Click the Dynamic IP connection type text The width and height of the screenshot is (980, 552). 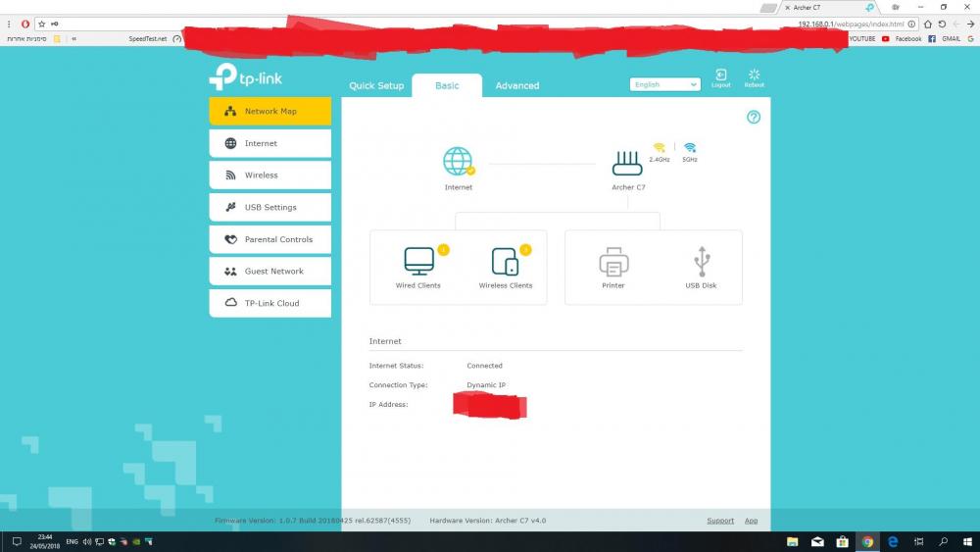coord(486,385)
